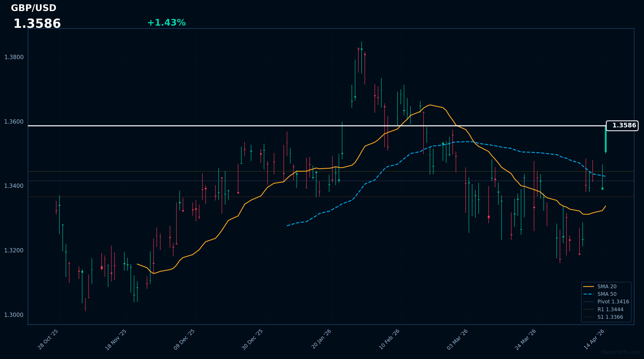Click the Pivot 1.3416 legend entry
644x359 pixels.
point(606,302)
